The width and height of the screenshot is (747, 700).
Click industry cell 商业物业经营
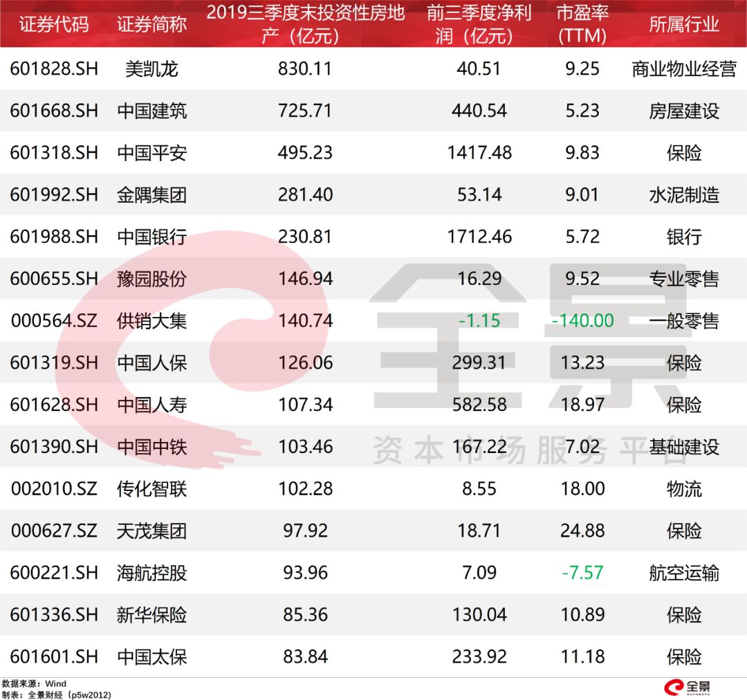pyautogui.click(x=683, y=69)
